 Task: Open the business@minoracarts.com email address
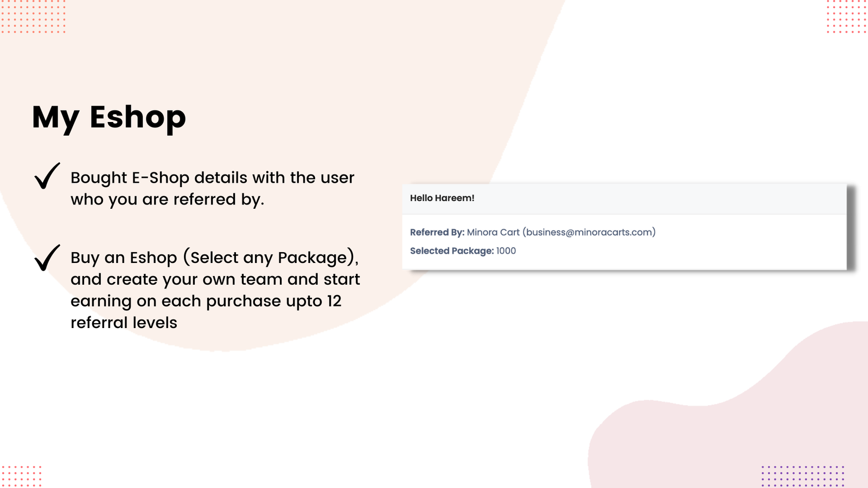point(589,233)
